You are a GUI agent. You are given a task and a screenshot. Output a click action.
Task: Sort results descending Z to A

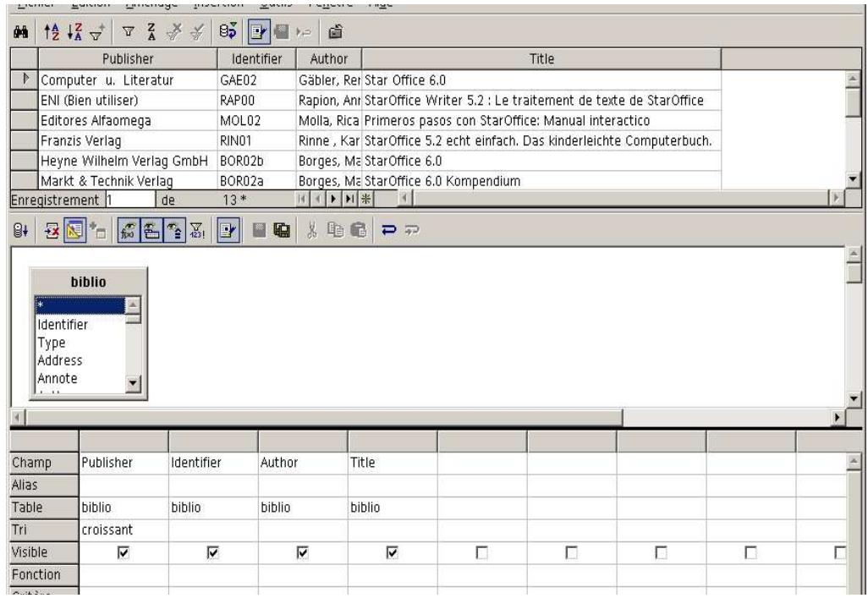tap(74, 32)
